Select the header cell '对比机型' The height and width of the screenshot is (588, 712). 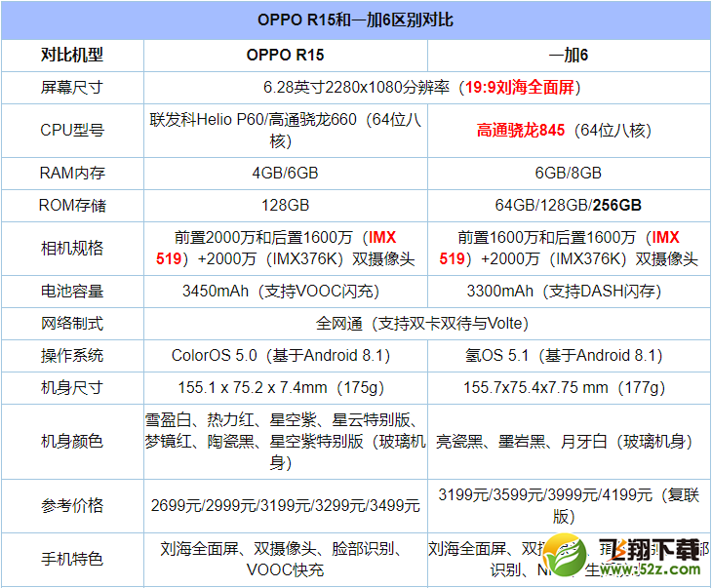tap(72, 55)
